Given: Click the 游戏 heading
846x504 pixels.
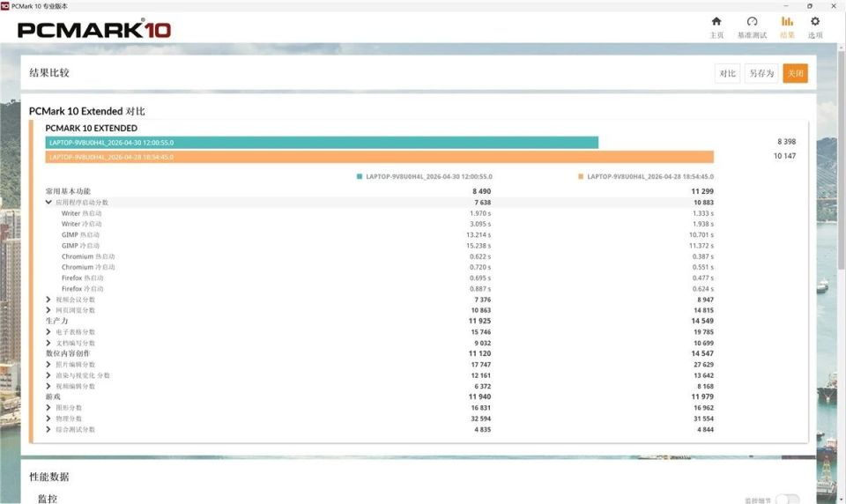Looking at the screenshot, I should coord(53,397).
